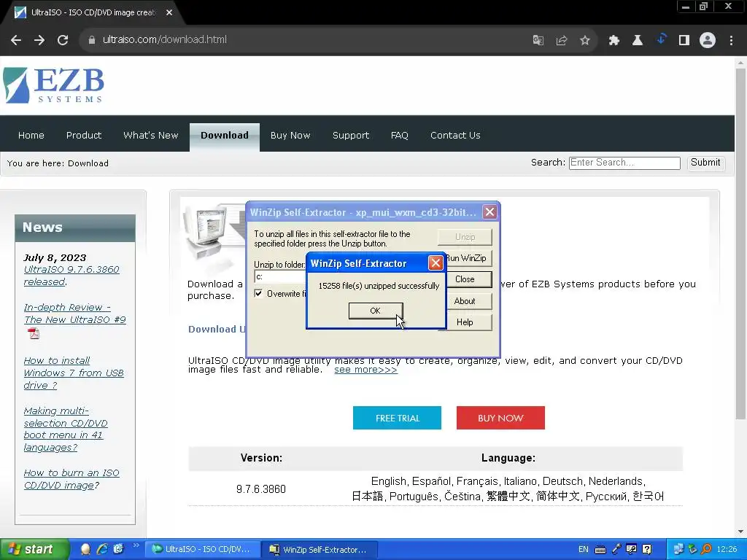Click the Chrome Labs flask icon
This screenshot has height=560, width=747.
[x=638, y=41]
